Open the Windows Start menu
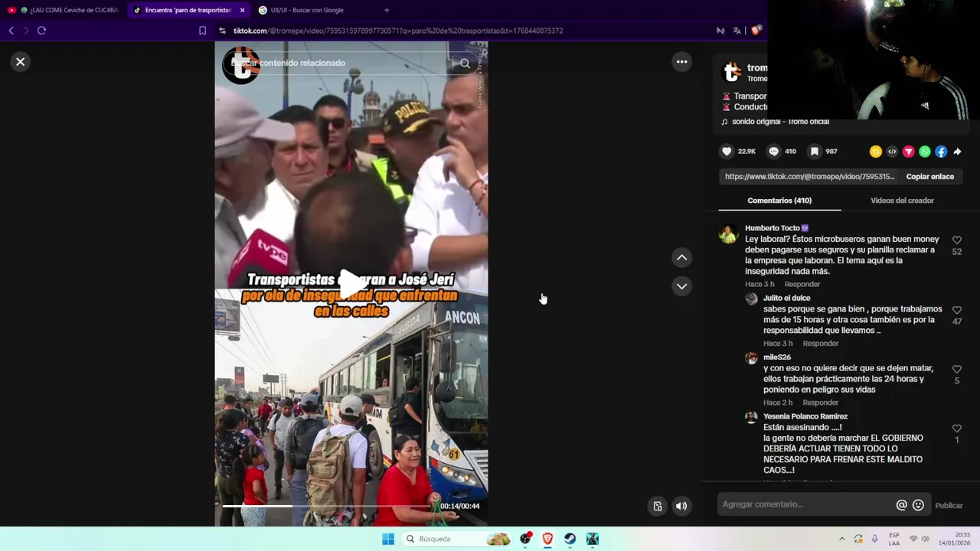980x551 pixels. click(388, 539)
